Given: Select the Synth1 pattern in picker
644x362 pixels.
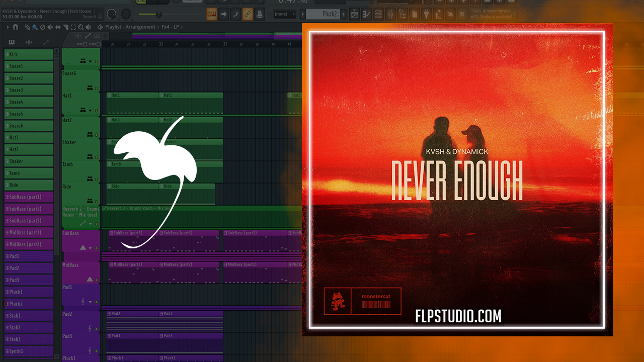Looking at the screenshot, I should point(29,351).
